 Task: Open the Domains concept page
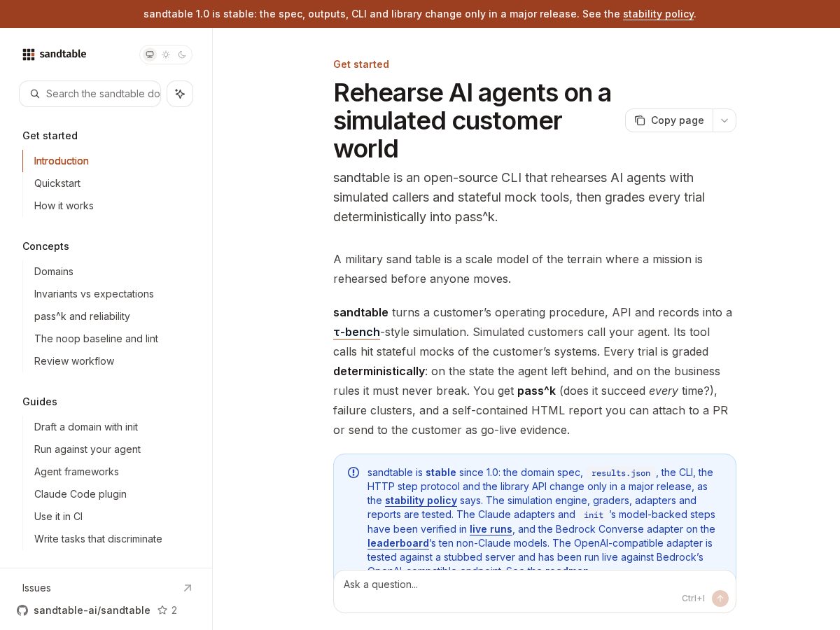tap(54, 272)
